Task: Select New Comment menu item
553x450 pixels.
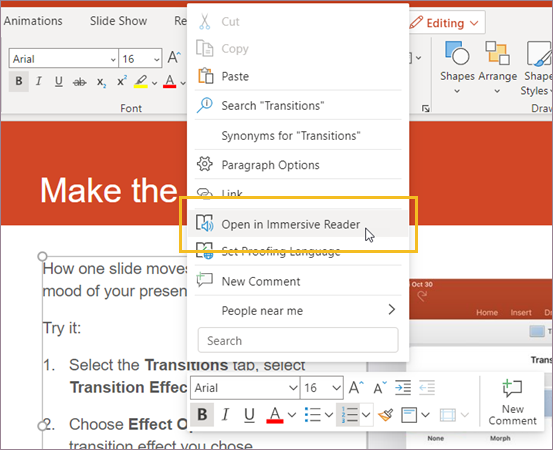Action: (298, 281)
